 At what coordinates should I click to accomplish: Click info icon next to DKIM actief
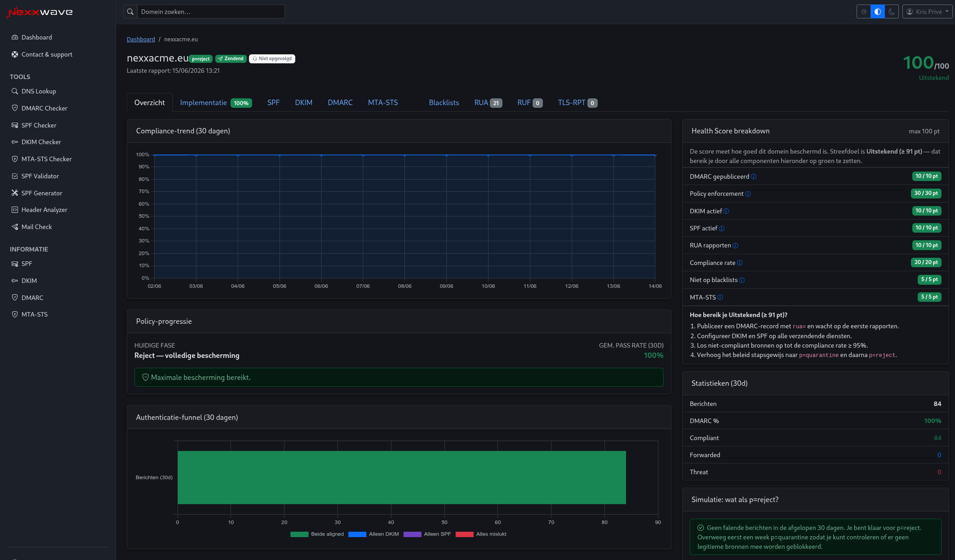pos(726,211)
